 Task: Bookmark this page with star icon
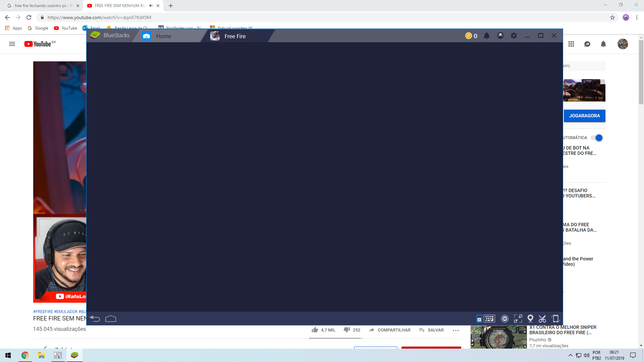point(612,17)
